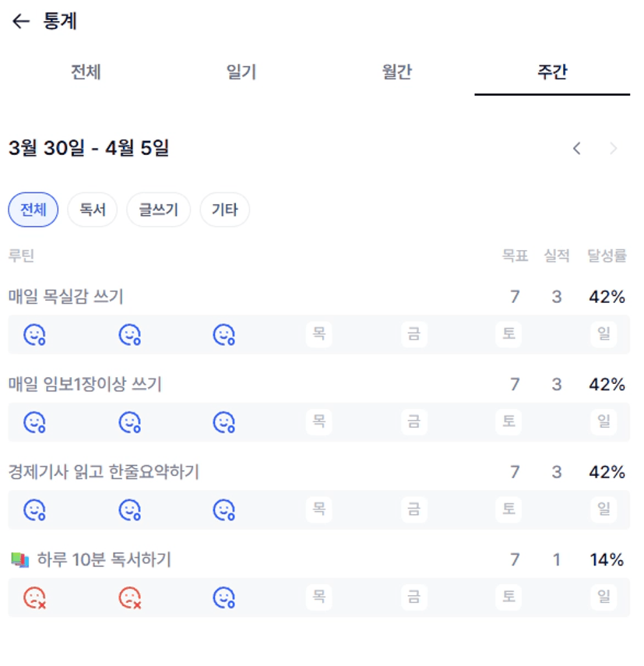This screenshot has width=644, height=666.
Task: Go to the next week arrow
Action: point(614,148)
